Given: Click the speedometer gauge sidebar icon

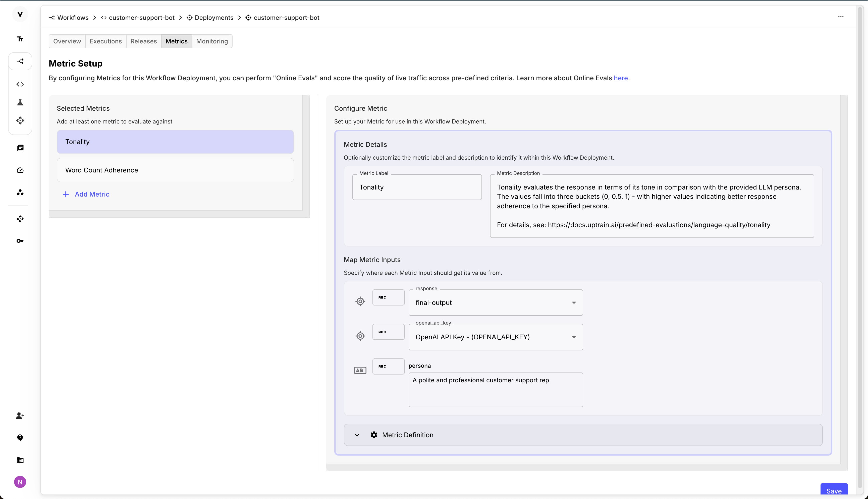Looking at the screenshot, I should (20, 170).
